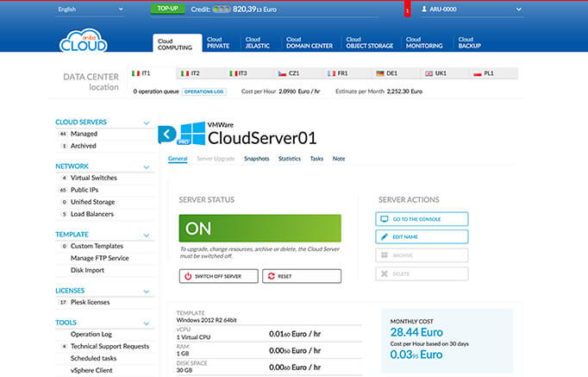The height and width of the screenshot is (377, 588).
Task: Collapse the Cloud Servers section
Action: (x=147, y=123)
